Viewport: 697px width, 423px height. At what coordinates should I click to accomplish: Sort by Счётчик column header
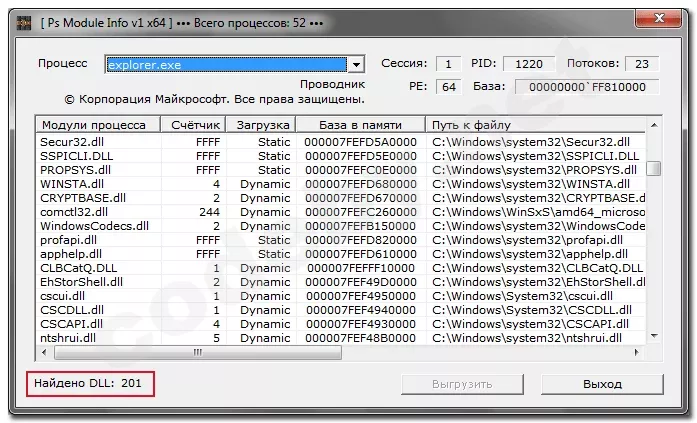click(x=193, y=125)
